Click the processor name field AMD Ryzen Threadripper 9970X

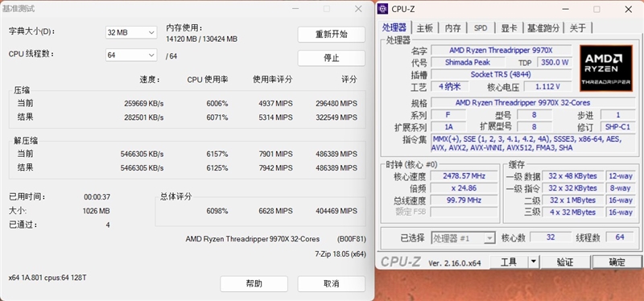point(501,50)
